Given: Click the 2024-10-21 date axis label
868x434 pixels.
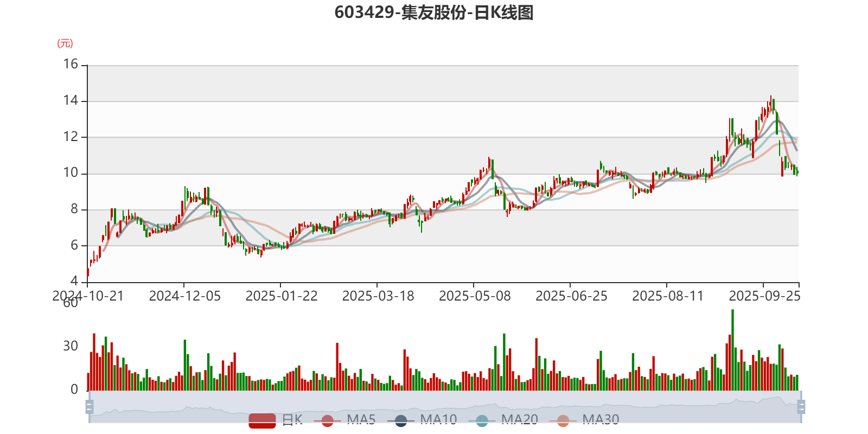Looking at the screenshot, I should (88, 296).
